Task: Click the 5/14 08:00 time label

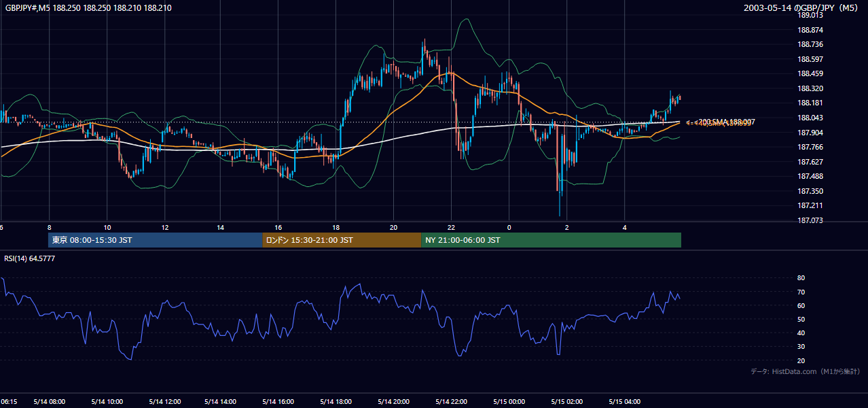Action: pos(50,402)
